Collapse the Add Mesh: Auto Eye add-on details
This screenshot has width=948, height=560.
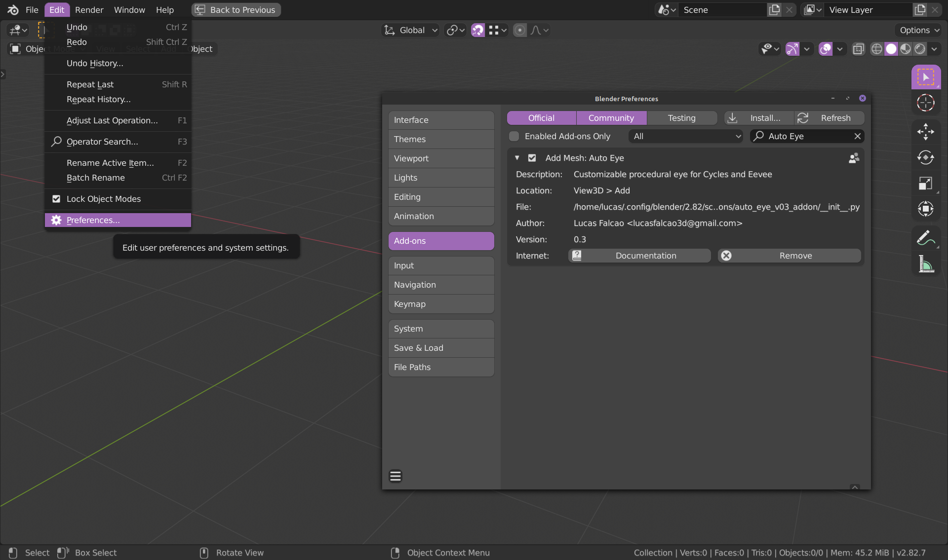[517, 158]
